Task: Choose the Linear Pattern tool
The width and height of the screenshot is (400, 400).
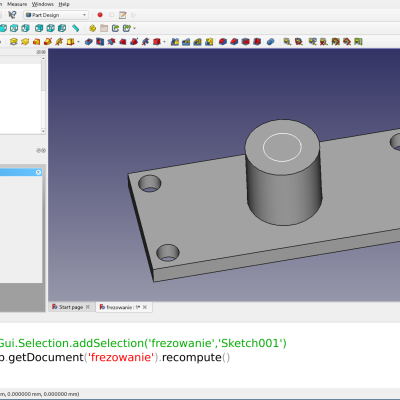Action: pyautogui.click(x=186, y=42)
